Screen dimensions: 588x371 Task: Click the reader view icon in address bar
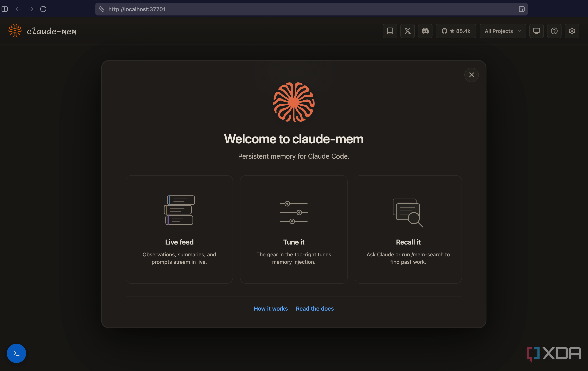point(522,9)
